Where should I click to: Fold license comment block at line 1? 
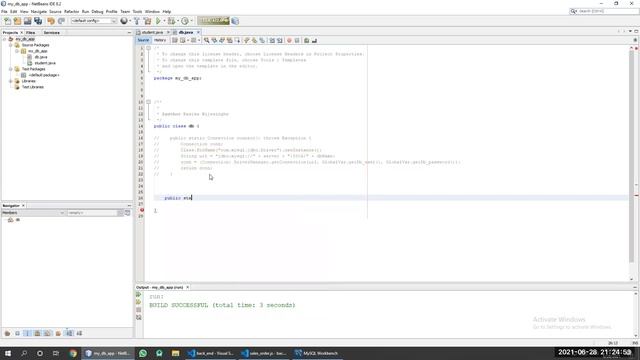coord(149,48)
